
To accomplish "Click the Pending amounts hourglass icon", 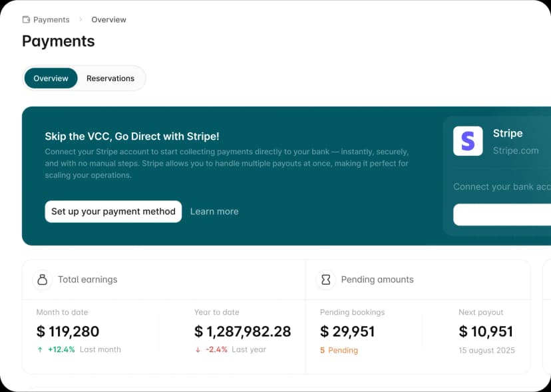I will coord(325,280).
